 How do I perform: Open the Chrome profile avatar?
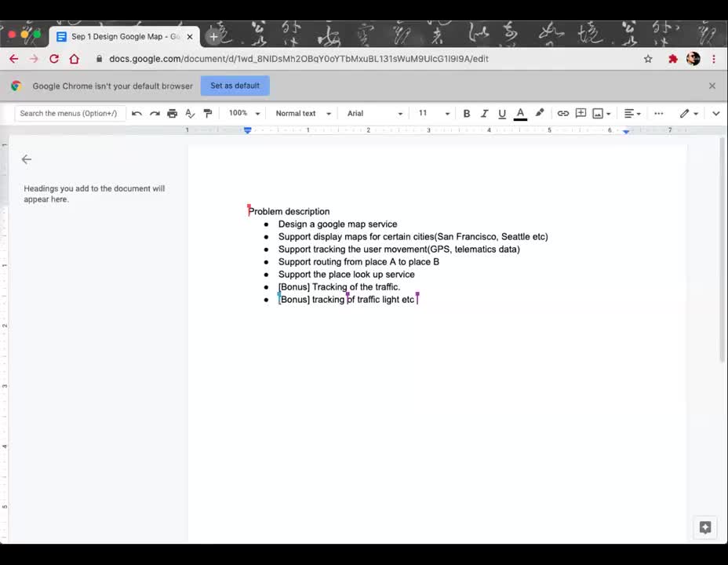tap(693, 59)
